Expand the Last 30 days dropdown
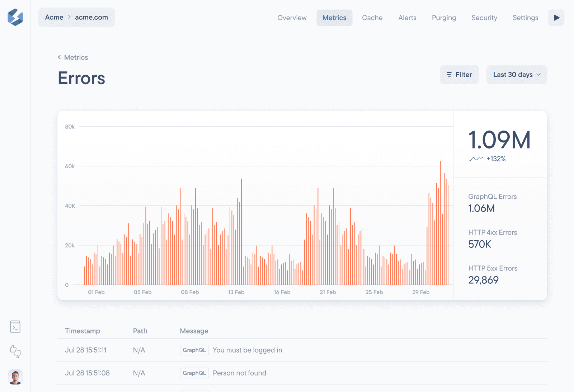Image resolution: width=574 pixels, height=392 pixels. click(517, 75)
